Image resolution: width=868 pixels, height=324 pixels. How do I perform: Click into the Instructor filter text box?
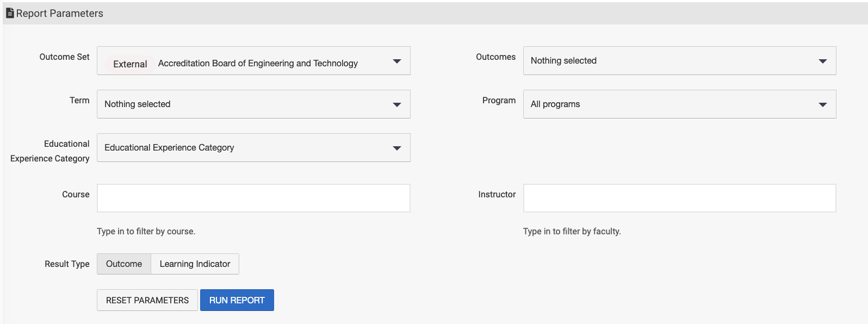[x=679, y=198]
